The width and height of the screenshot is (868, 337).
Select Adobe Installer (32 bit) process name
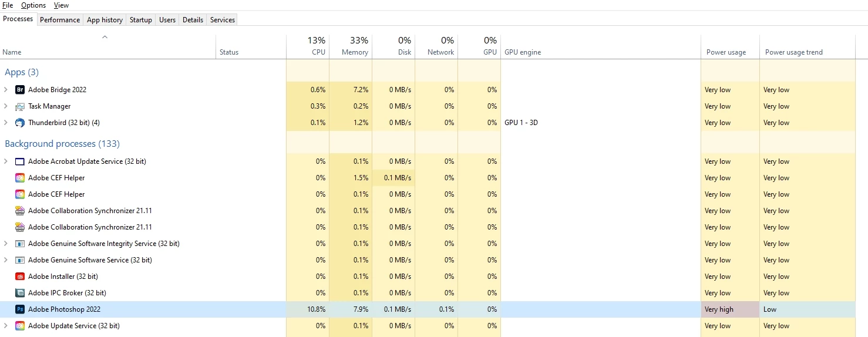[63, 277]
